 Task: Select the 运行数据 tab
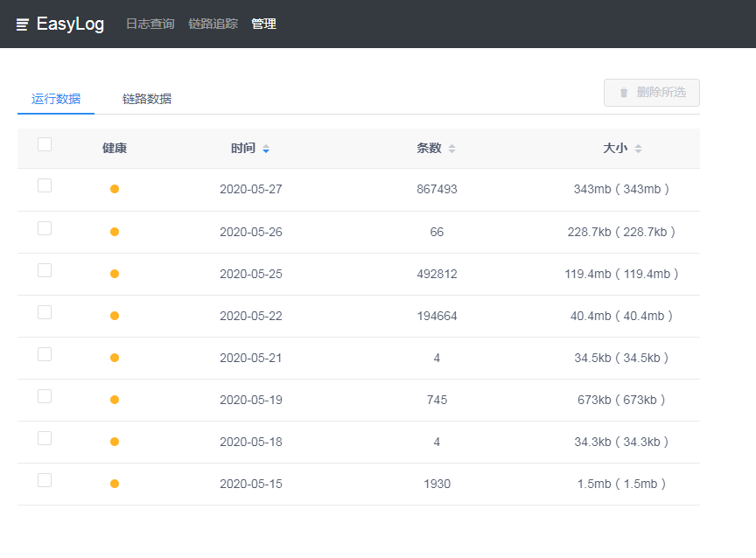point(56,99)
